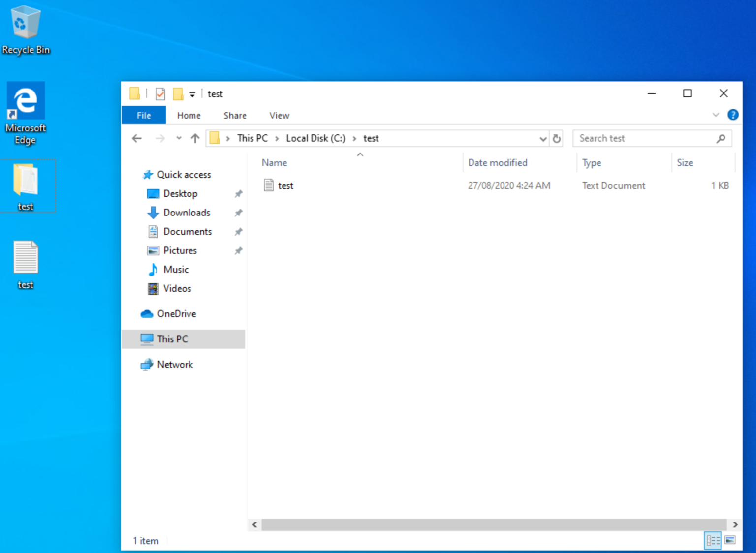
Task: Expand the address bar history dropdown
Action: [542, 138]
